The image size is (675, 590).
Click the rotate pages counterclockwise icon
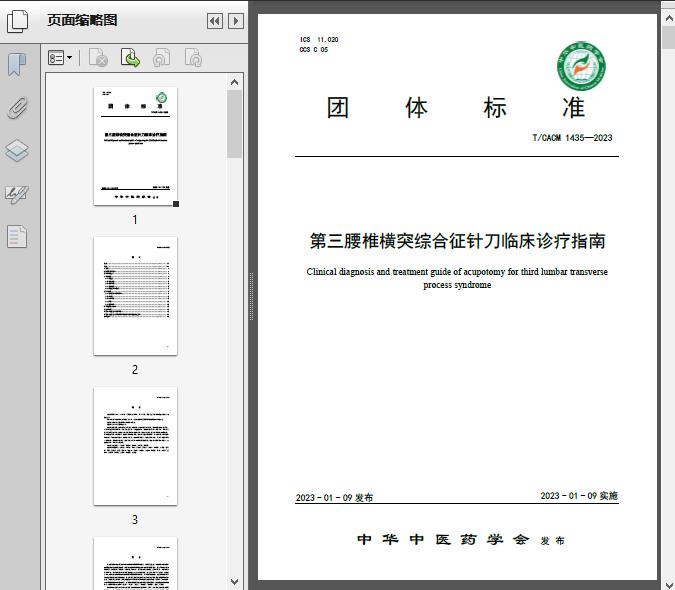162,58
